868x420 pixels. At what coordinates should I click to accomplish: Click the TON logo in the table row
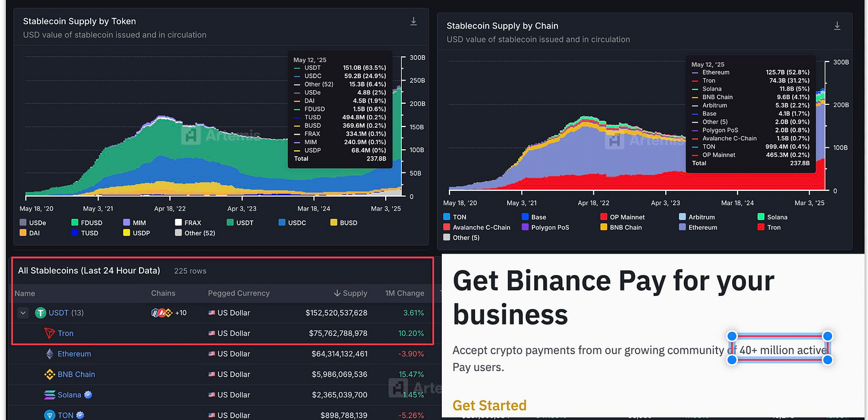50,415
